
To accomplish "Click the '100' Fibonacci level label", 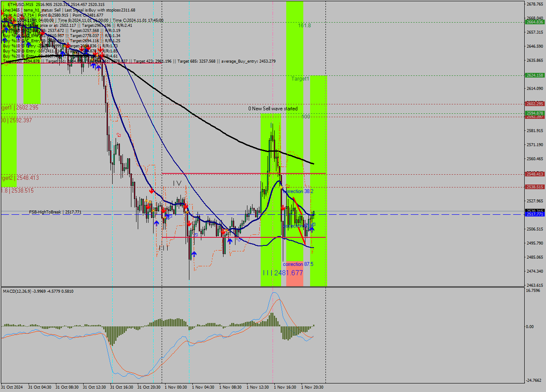I will 306,116.
